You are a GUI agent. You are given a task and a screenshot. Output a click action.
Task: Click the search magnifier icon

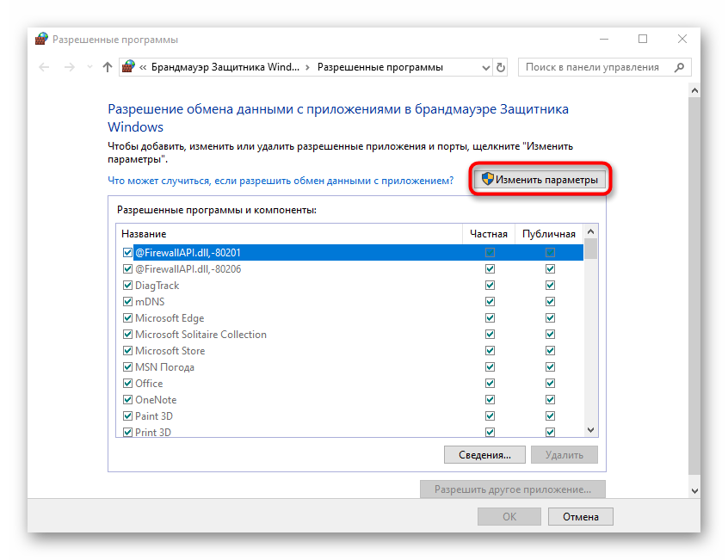click(679, 67)
